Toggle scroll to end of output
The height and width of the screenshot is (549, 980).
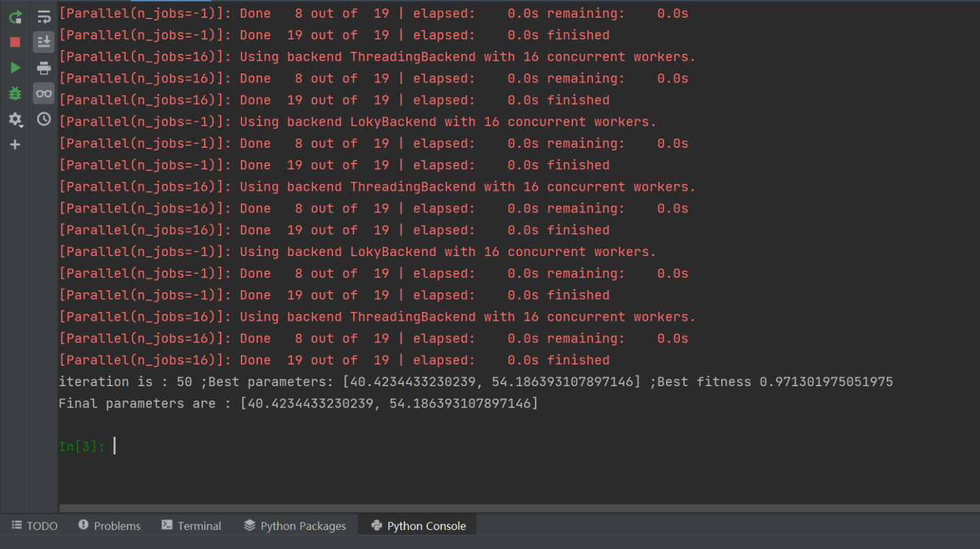[44, 42]
